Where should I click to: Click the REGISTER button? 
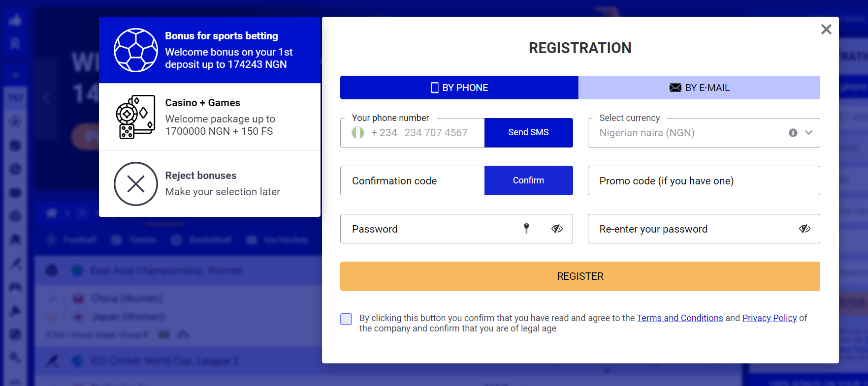tap(580, 276)
